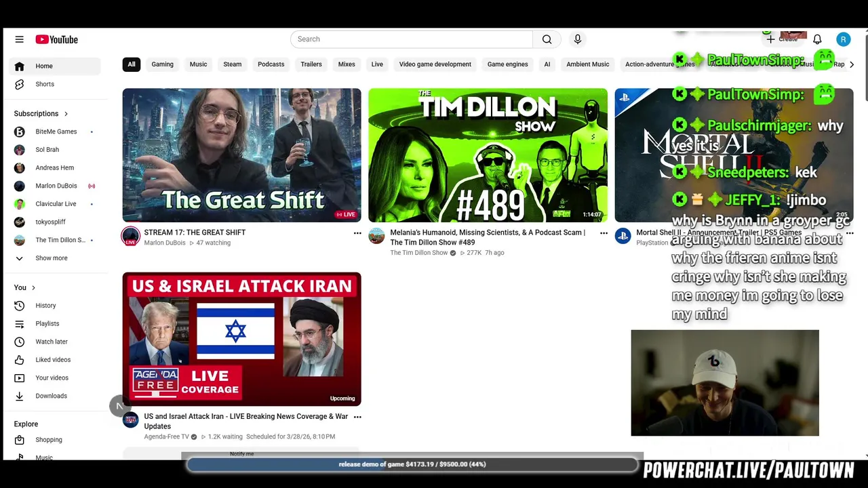The image size is (868, 488).
Task: Open The Great Shift live thumbnail
Action: [x=241, y=155]
